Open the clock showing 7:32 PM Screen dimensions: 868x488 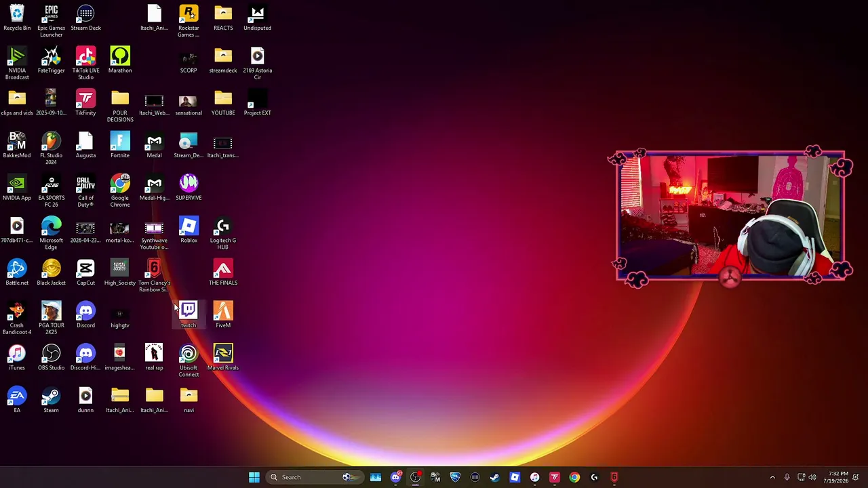tap(835, 477)
